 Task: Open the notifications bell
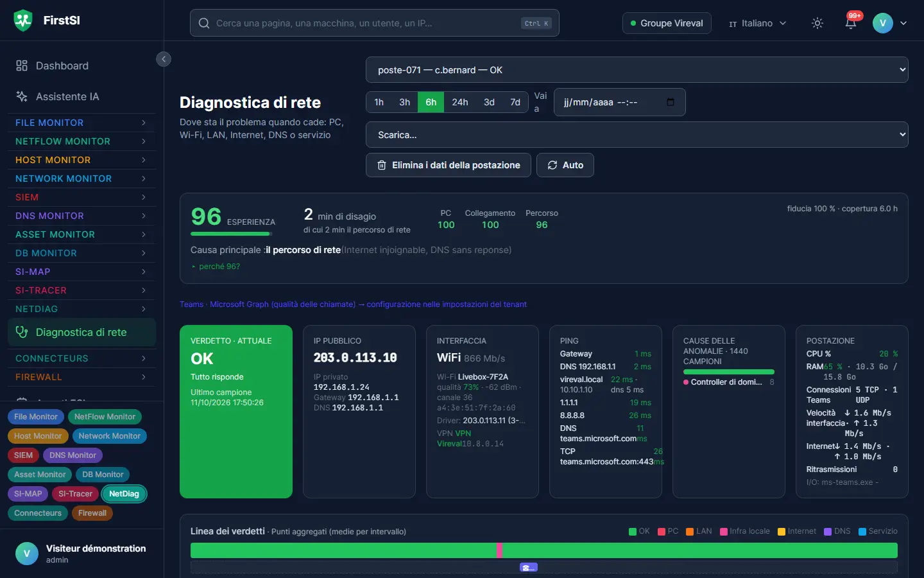tap(851, 23)
